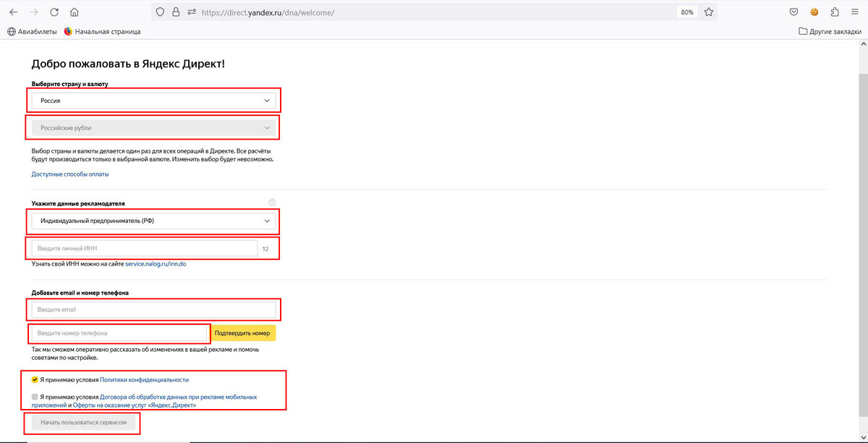Open the Начальная страница bookmark
Screen dimensions: 868x443
pos(102,32)
